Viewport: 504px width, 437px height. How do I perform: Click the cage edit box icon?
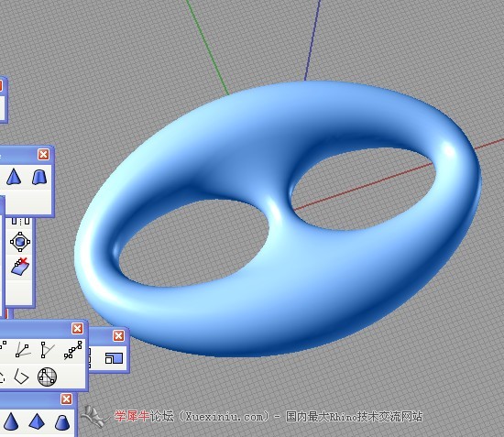click(20, 242)
